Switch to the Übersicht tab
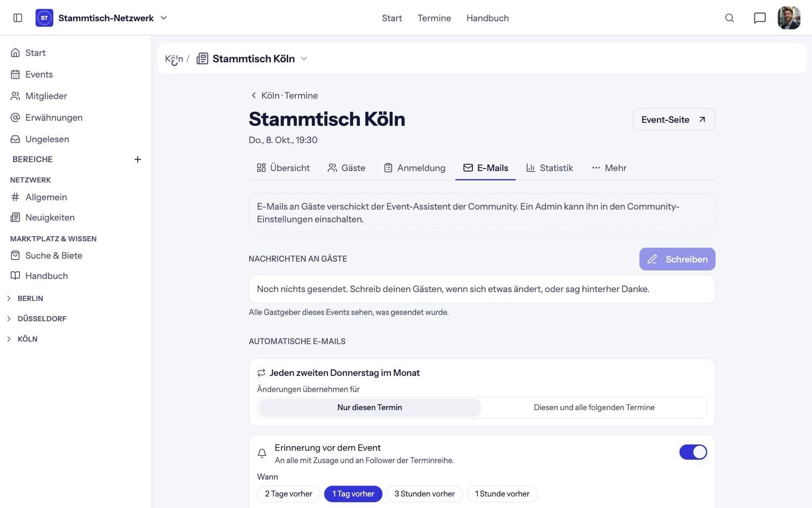 pos(283,168)
